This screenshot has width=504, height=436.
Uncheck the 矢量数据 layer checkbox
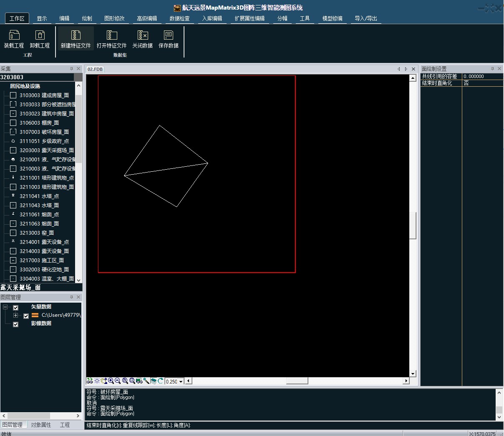pyautogui.click(x=16, y=308)
